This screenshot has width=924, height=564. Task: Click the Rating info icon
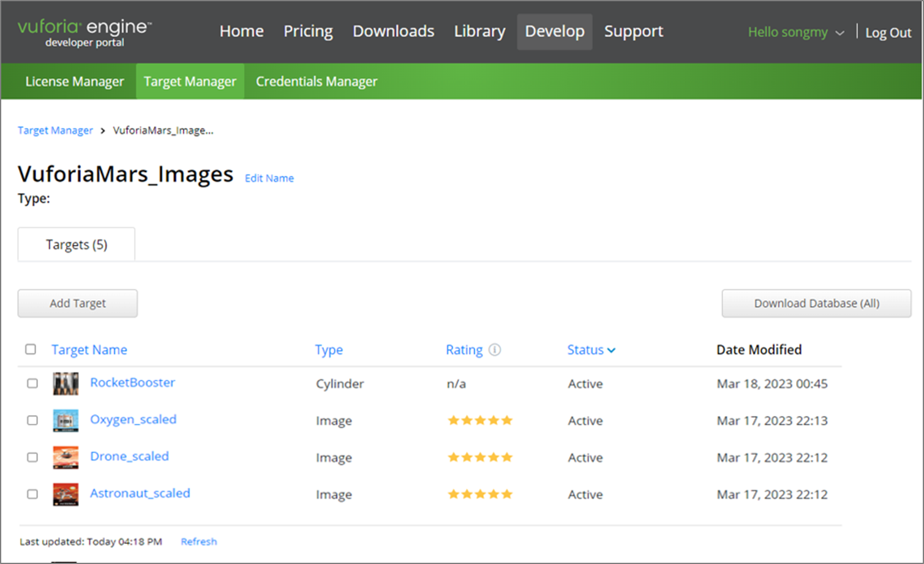[495, 350]
